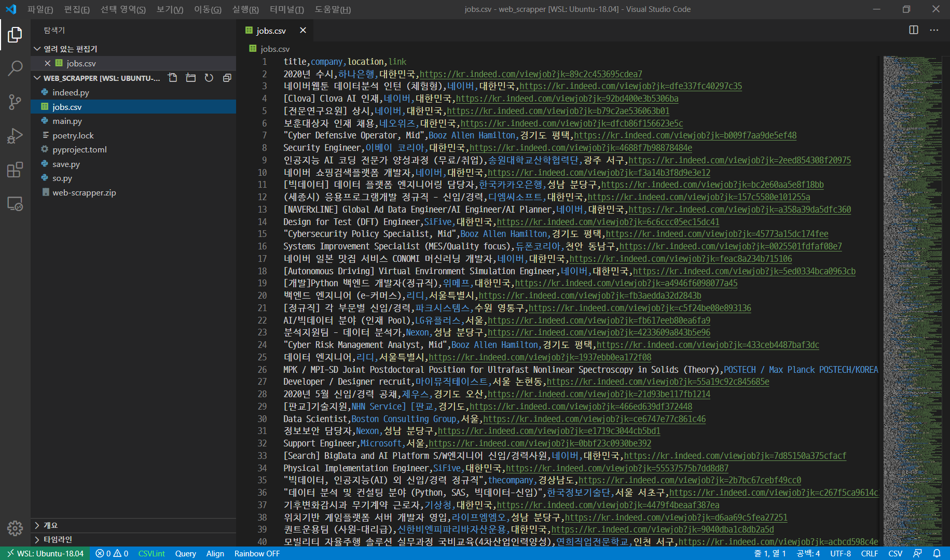Refresh the explorer file tree
950x560 pixels.
click(209, 78)
